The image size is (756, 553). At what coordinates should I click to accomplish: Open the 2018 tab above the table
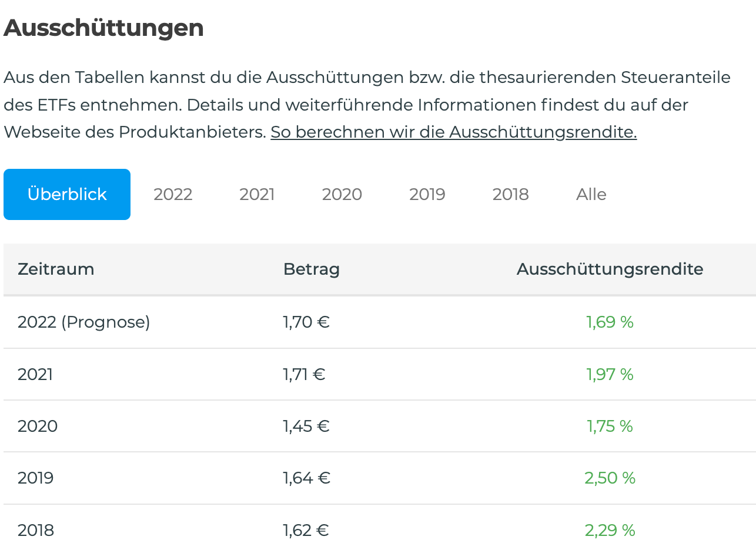(x=510, y=194)
